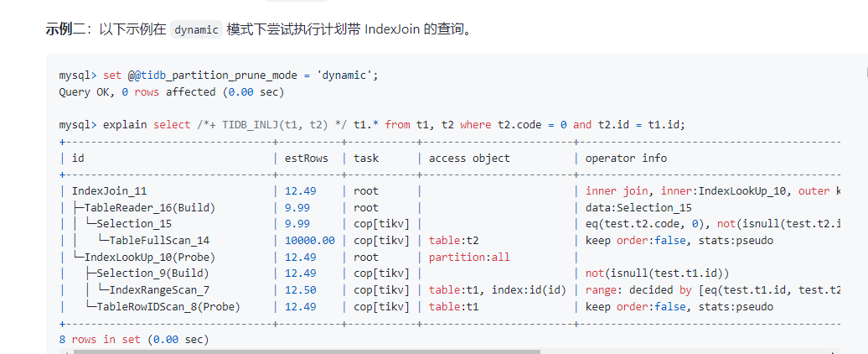Click estRows 9.99 in the TableReader_16 row
Screen dimensions: 868x354
(x=297, y=208)
